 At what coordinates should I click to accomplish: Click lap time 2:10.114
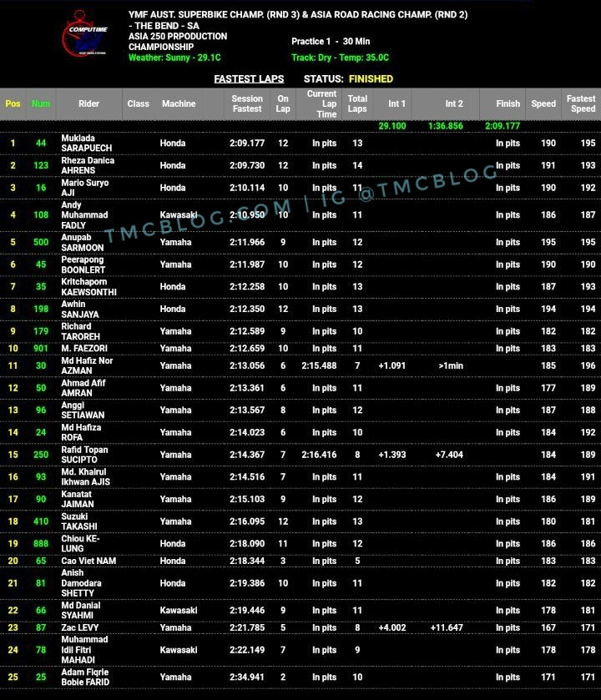coord(247,188)
